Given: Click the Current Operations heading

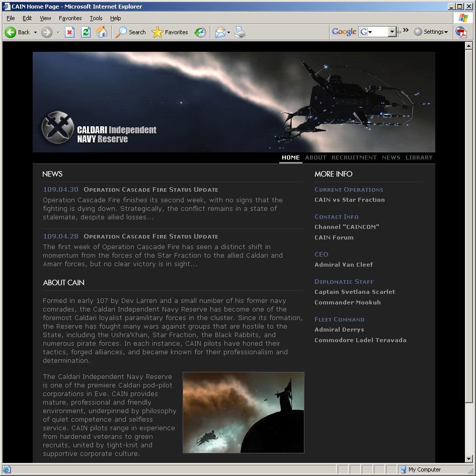Looking at the screenshot, I should coord(349,190).
